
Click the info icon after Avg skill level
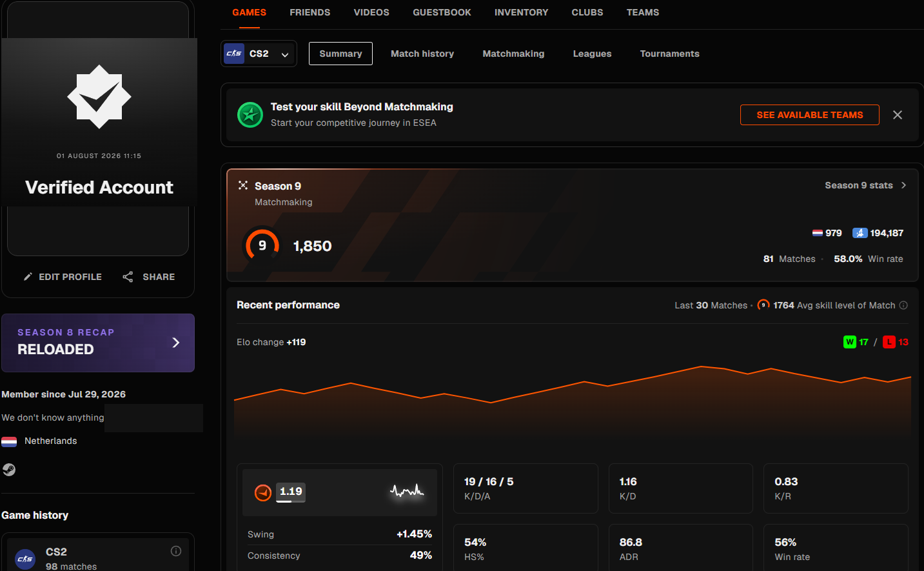click(x=903, y=305)
